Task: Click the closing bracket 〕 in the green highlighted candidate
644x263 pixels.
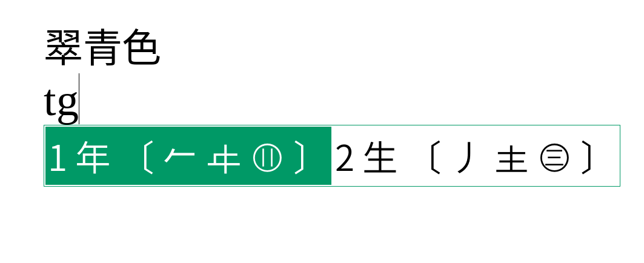Action: [x=300, y=158]
